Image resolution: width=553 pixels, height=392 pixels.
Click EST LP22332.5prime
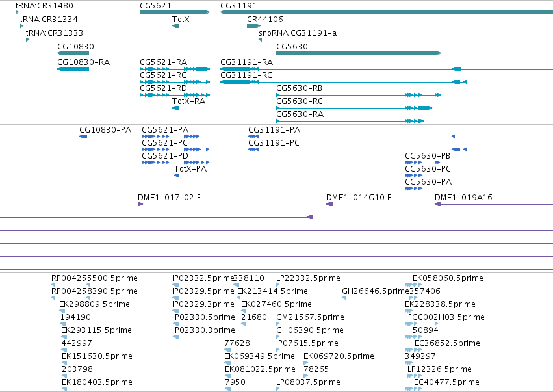click(x=349, y=285)
